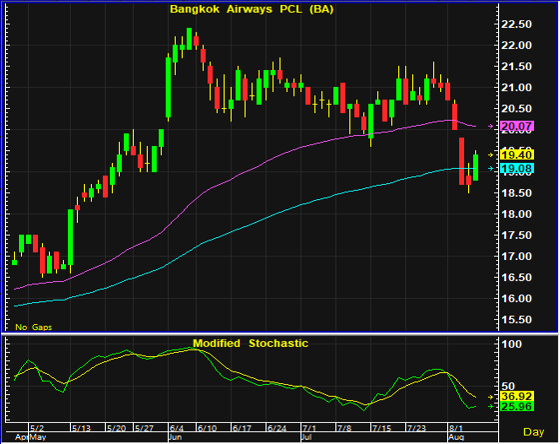Click the Aug month label
Screen dimensions: 560x444
pos(456,437)
